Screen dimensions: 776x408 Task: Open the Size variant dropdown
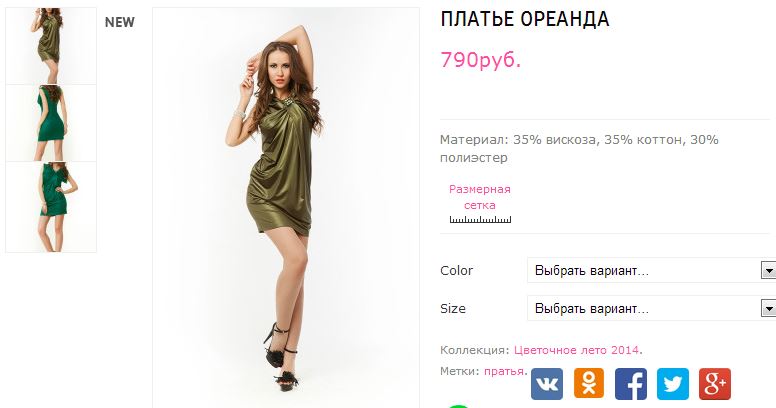(x=651, y=308)
